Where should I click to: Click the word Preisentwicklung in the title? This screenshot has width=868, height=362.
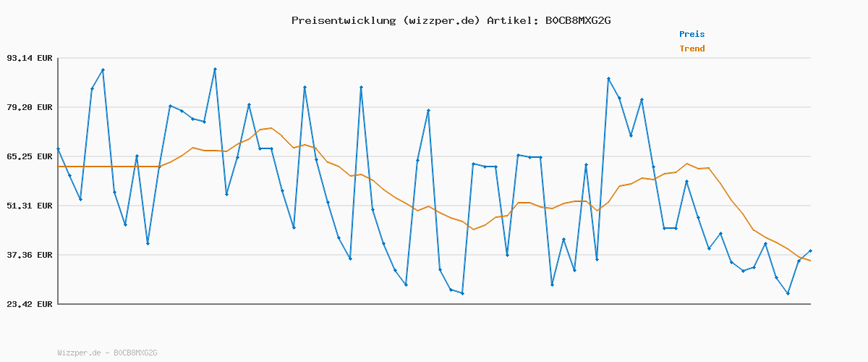[x=344, y=20]
